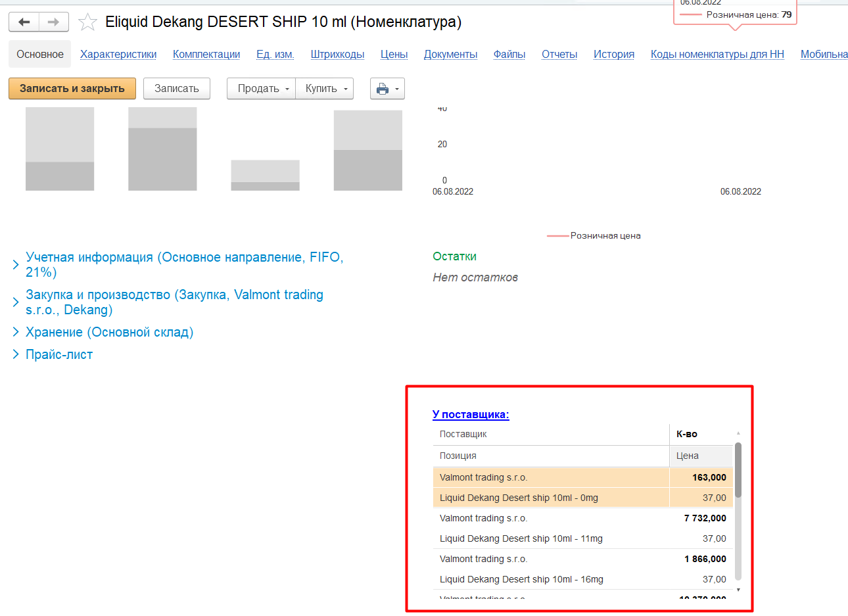Viewport: 848px width, 616px height.
Task: Add item to favorites with star icon
Action: pyautogui.click(x=87, y=22)
